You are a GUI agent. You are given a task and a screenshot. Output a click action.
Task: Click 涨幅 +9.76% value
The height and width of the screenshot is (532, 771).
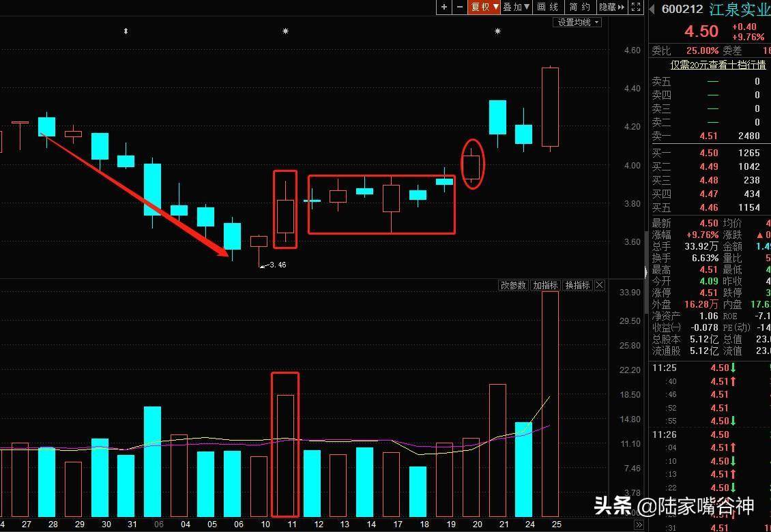(x=702, y=235)
